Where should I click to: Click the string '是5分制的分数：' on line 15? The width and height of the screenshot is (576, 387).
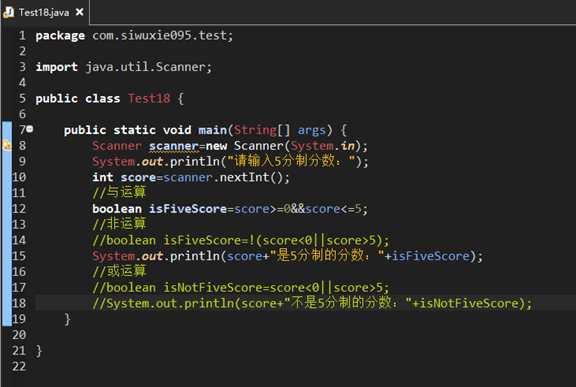click(x=327, y=256)
